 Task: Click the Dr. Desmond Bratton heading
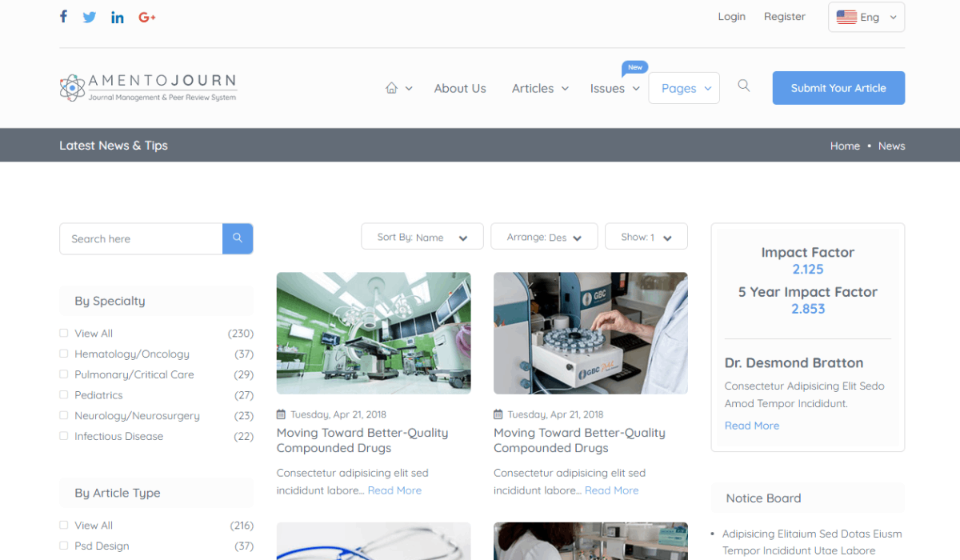click(794, 363)
